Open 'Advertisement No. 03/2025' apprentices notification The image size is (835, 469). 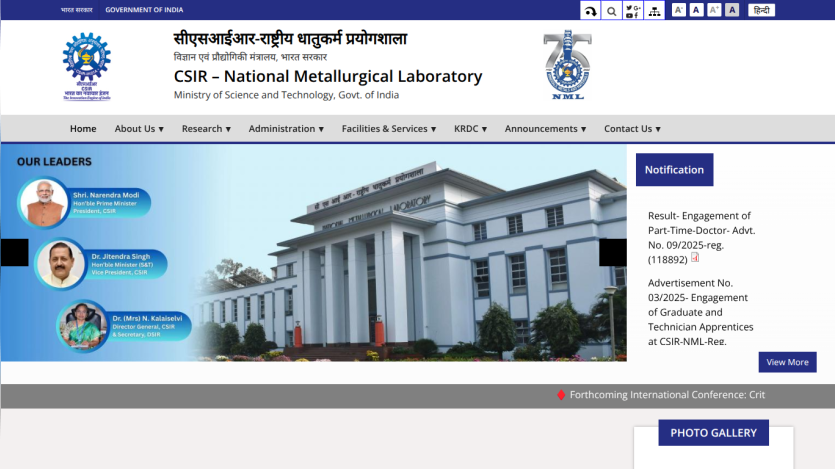700,312
